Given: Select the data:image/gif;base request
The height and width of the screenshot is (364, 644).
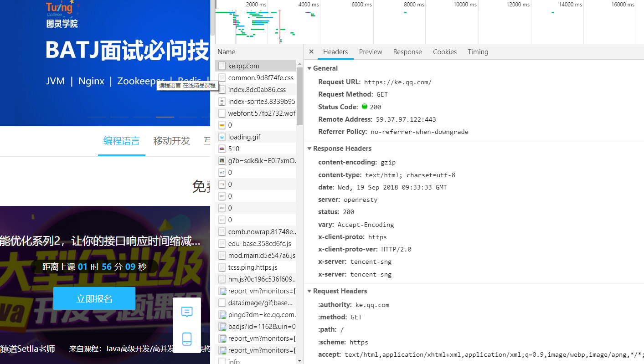Looking at the screenshot, I should [x=256, y=303].
